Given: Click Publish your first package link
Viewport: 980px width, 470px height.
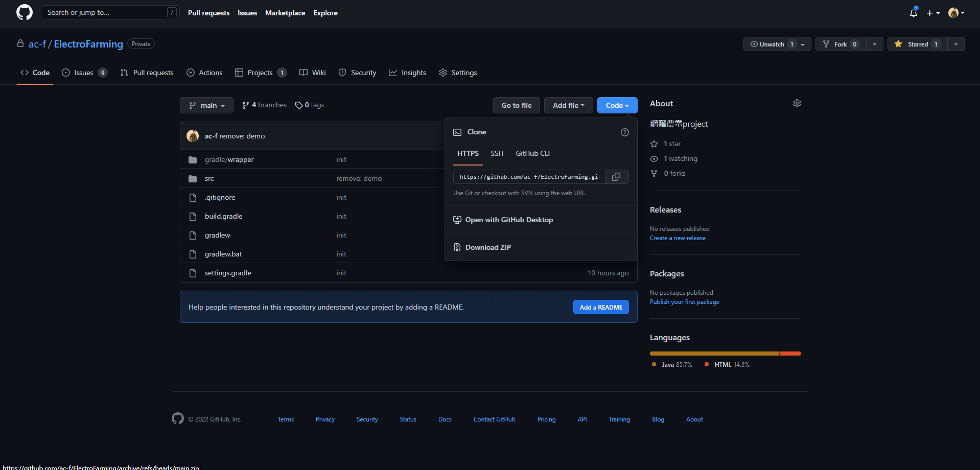Looking at the screenshot, I should coord(685,302).
